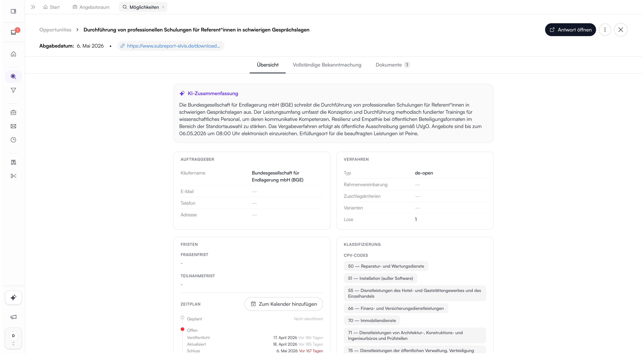Screen dimensions: 644x359
Task: Switch to the Start tab
Action: point(52,7)
